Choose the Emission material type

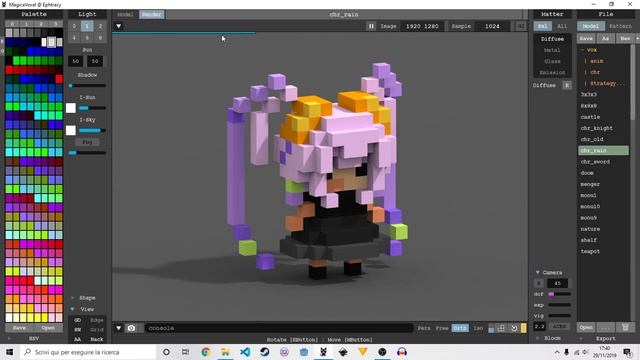pos(552,72)
